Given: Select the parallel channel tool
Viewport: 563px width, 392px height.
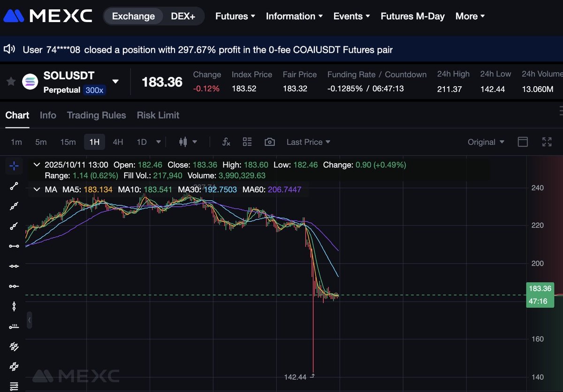Looking at the screenshot, I should [x=14, y=347].
